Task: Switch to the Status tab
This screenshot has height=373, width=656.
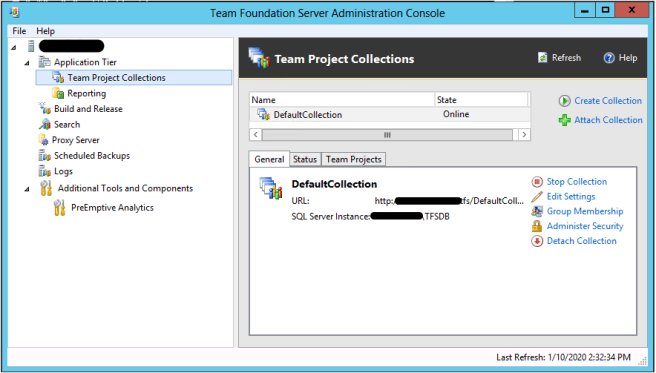Action: coord(305,159)
